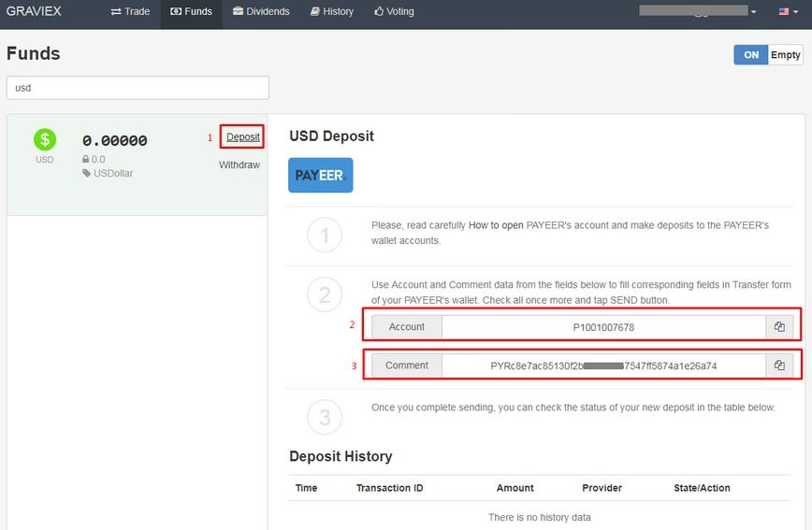Copy the Comment code with copy icon
Screen dimensions: 812x530
(779, 365)
